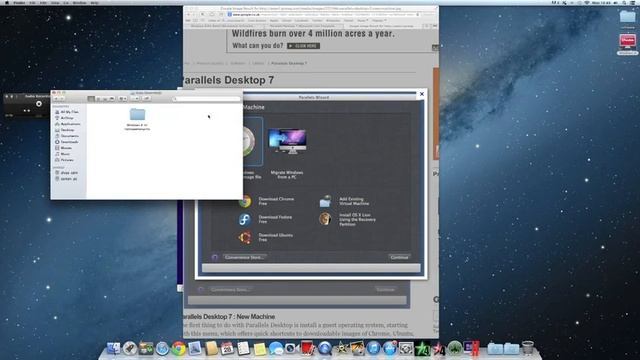The width and height of the screenshot is (640, 360).
Task: Click the Finder share button
Action: pyautogui.click(x=147, y=99)
